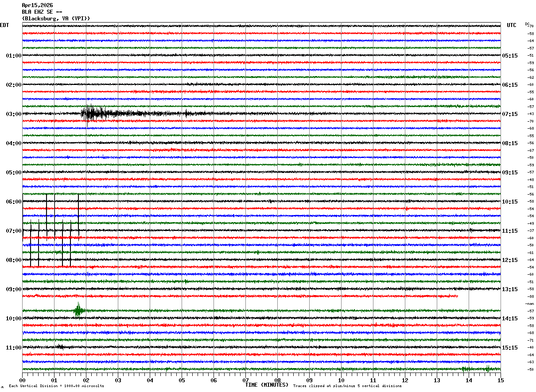Click minute "03" on the time axis
Screen dimensions: 536x392
pyautogui.click(x=118, y=380)
